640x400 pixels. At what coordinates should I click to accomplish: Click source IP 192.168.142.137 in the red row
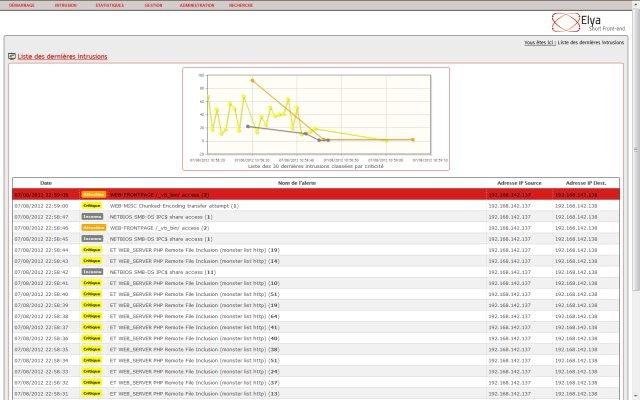tap(510, 195)
